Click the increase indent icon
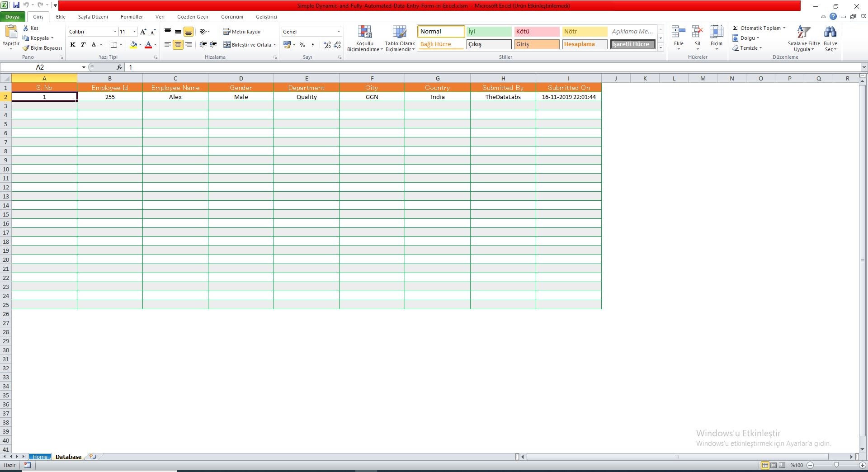 pos(213,44)
